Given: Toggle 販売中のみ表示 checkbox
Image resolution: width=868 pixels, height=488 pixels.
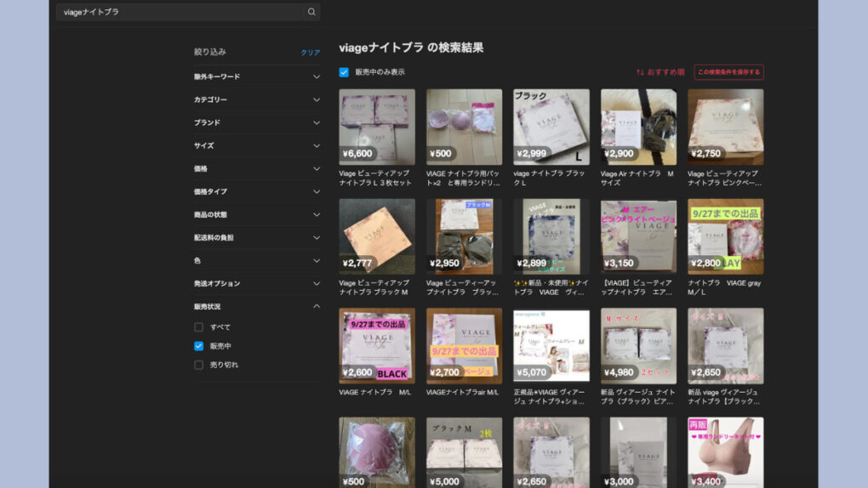Looking at the screenshot, I should (344, 72).
